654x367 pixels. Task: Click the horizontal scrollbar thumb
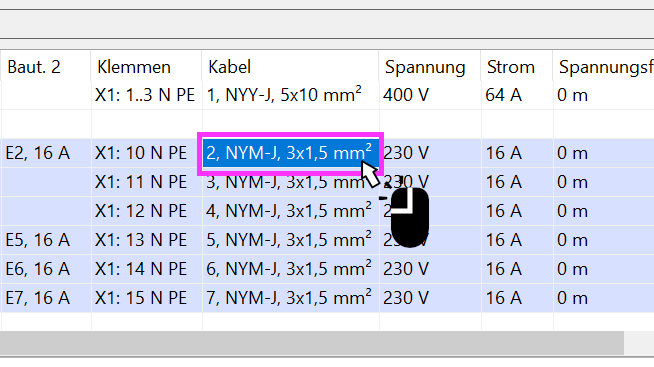312,343
